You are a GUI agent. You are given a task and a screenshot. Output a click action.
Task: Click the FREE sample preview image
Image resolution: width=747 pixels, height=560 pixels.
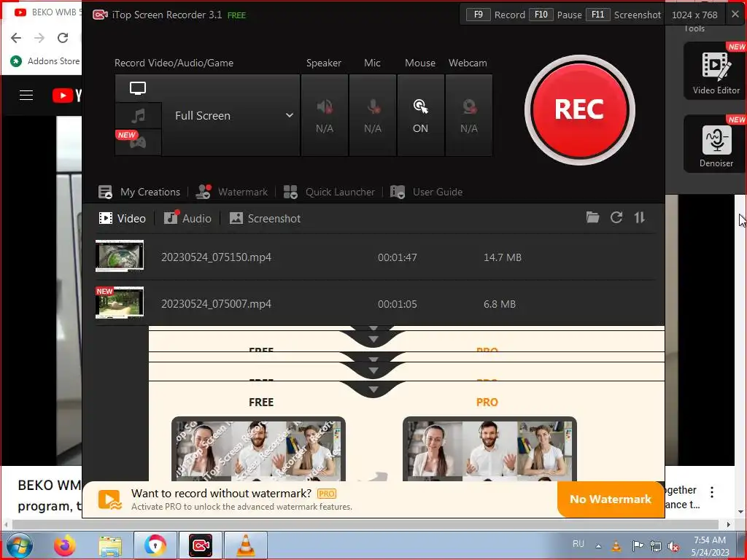pos(258,448)
